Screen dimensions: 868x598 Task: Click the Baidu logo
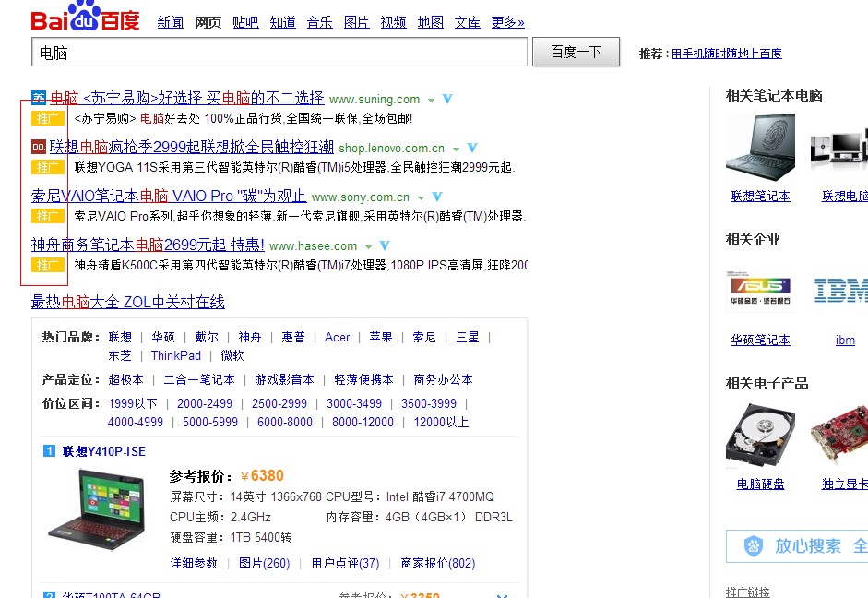(85, 16)
